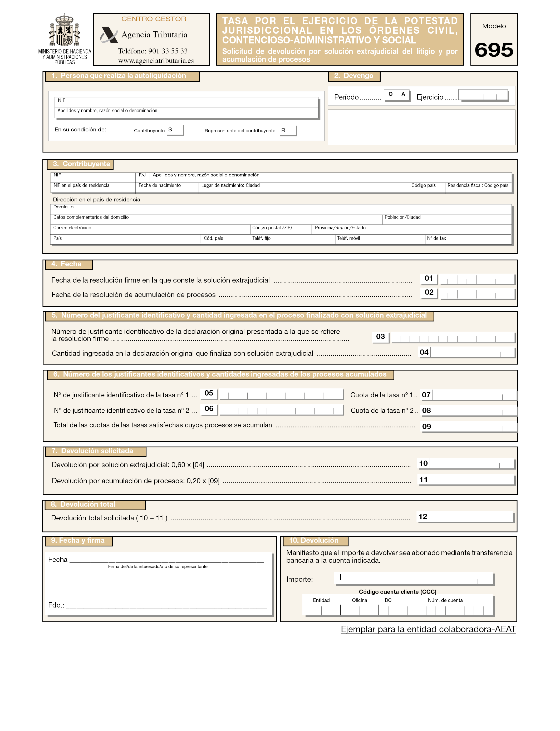
Task: Click the CENTRO GESTOR heading
Action: pos(154,19)
